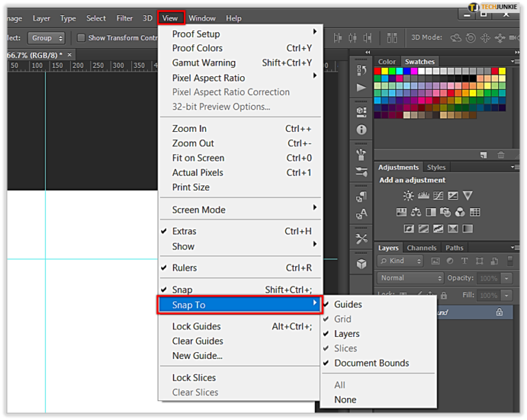This screenshot has width=527, height=420.
Task: Add a Color Balance adjustment
Action: coord(416,212)
